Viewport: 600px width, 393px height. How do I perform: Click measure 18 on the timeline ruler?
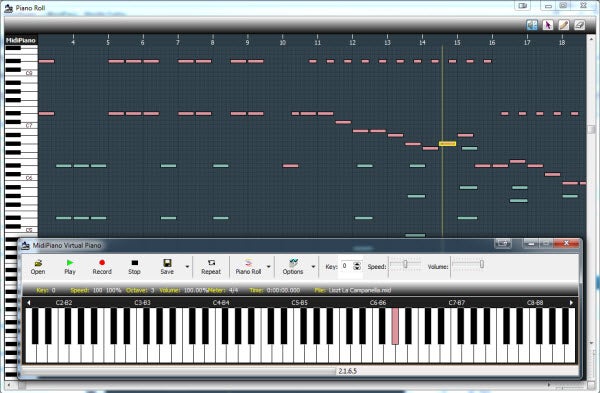(x=562, y=42)
